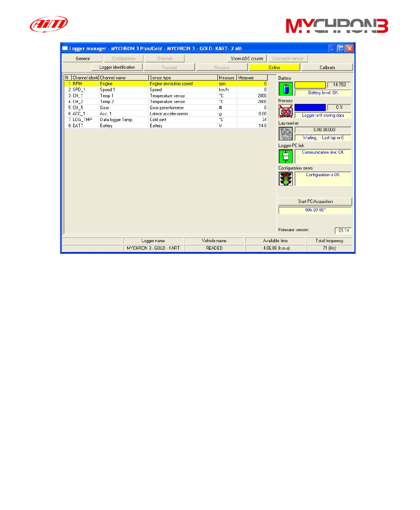This screenshot has width=420, height=510.
Task: Click 'Waiting.. - Last lap nr.0' status
Action: [x=323, y=137]
